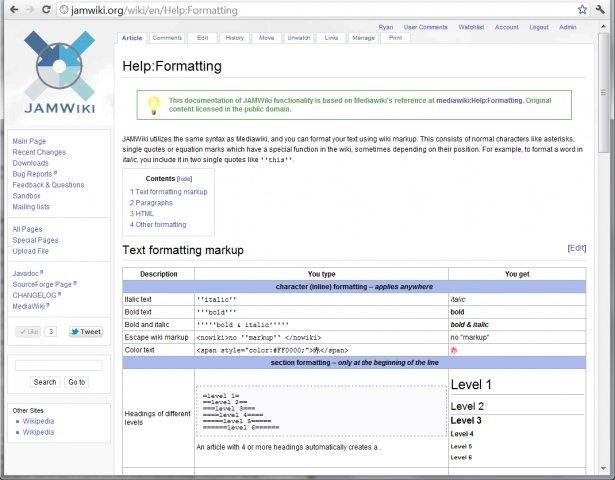The height and width of the screenshot is (480, 615).
Task: Open the Edit tab
Action: click(202, 38)
